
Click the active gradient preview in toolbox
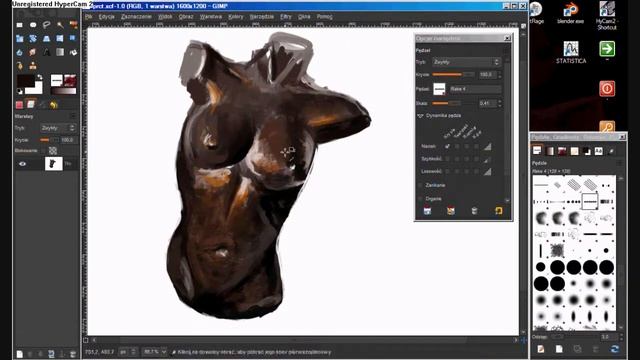tap(63, 91)
